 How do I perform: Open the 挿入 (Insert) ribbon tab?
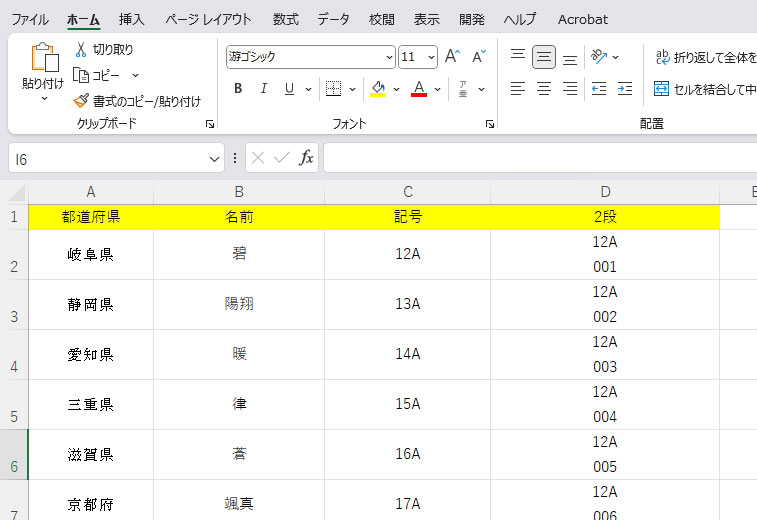tap(131, 19)
